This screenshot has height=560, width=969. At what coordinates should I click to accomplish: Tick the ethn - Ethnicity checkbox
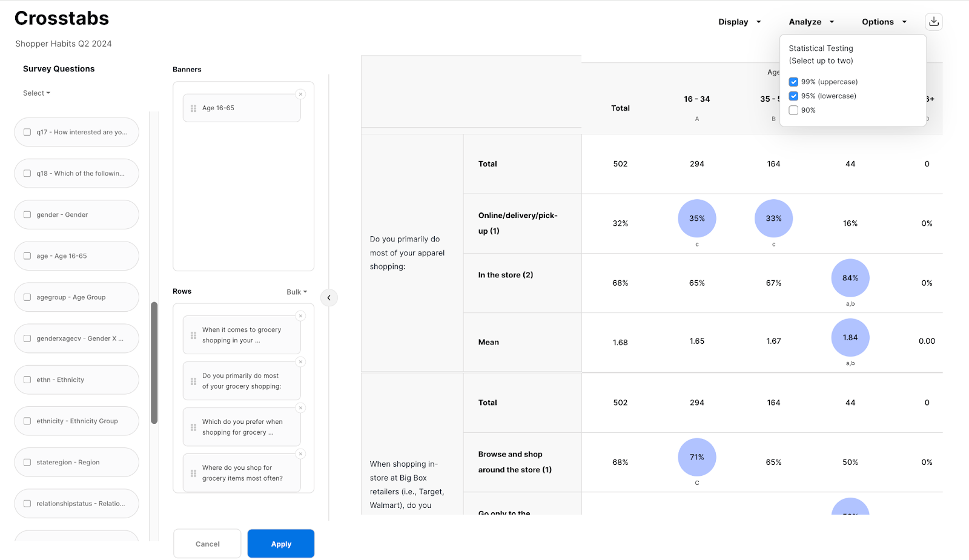pos(27,380)
